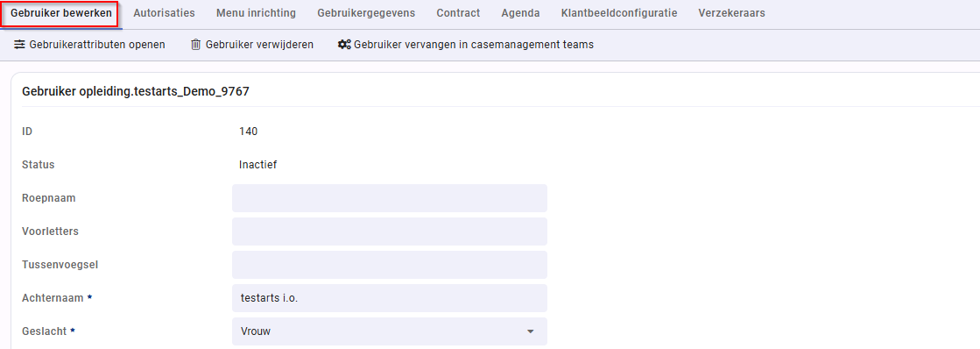Switch to the Agenda tab
The image size is (980, 349).
pyautogui.click(x=520, y=13)
